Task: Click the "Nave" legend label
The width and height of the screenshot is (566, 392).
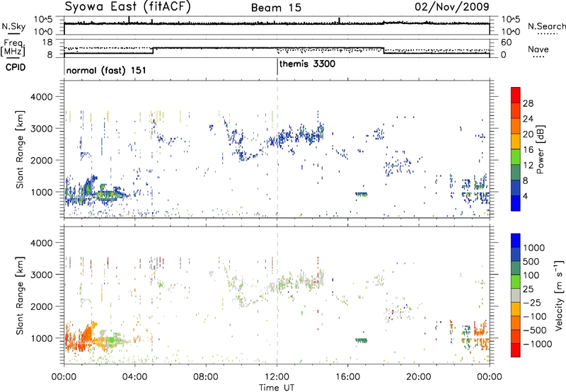Action: coord(538,50)
